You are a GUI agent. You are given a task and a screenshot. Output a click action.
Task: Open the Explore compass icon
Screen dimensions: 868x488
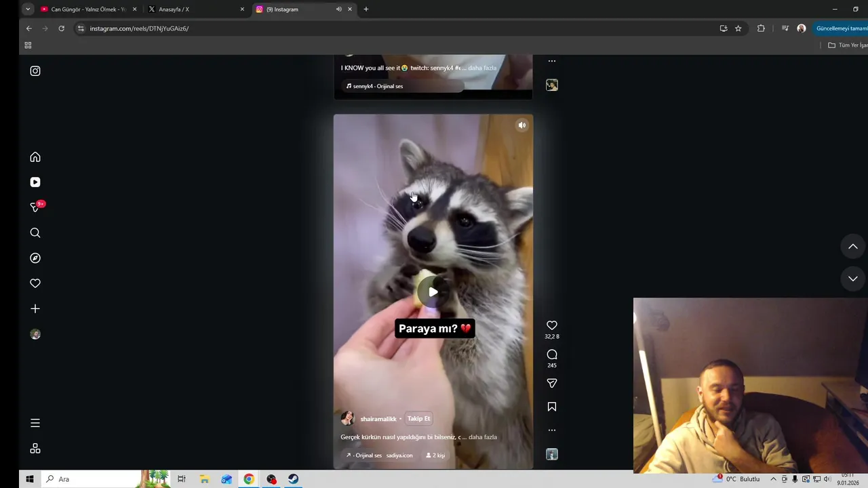click(x=35, y=258)
